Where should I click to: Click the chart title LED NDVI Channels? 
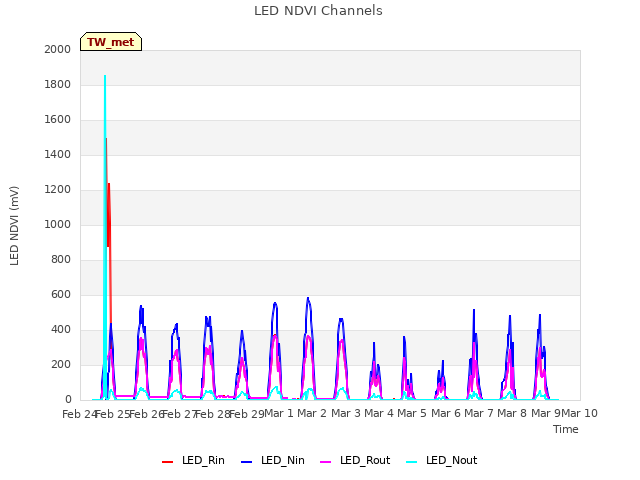point(318,11)
